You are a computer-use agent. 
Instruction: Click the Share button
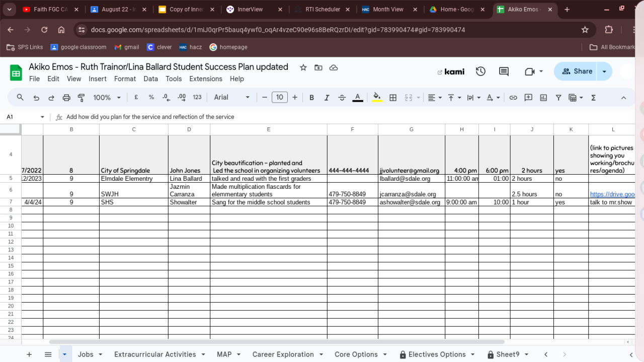click(577, 71)
